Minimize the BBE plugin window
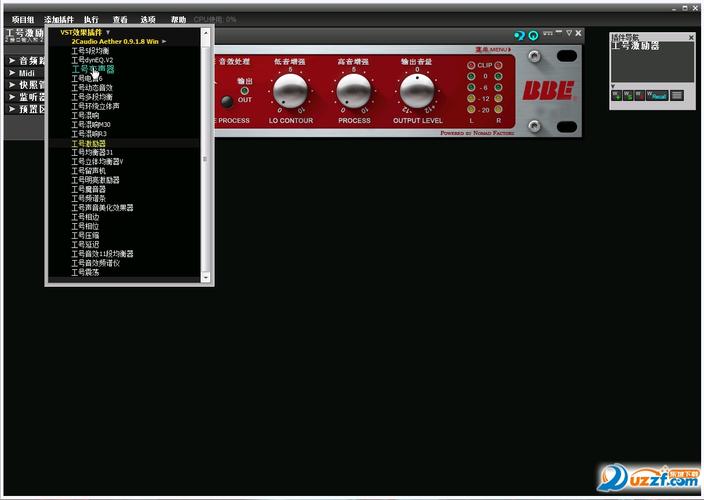The width and height of the screenshot is (704, 500). tap(559, 32)
